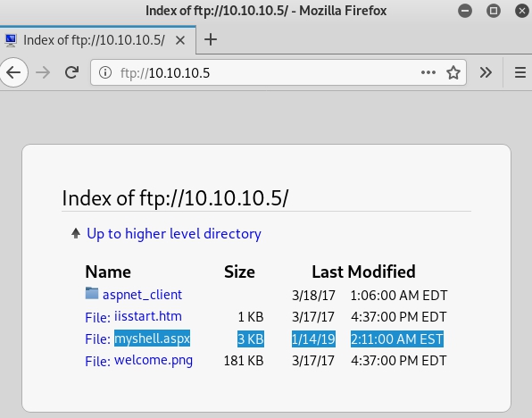Open the iisstart.htm file link

click(x=148, y=316)
